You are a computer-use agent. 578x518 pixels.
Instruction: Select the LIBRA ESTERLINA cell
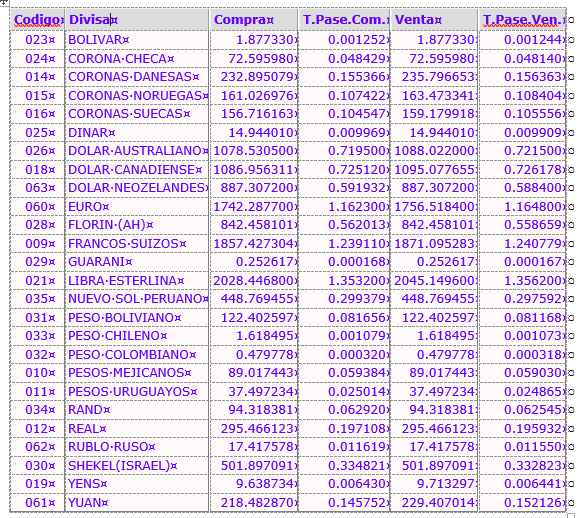tap(137, 281)
